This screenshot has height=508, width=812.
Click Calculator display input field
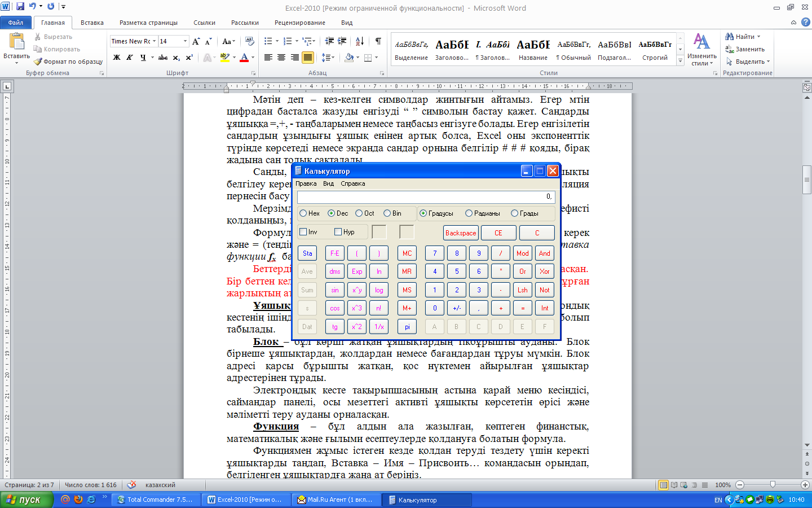426,196
